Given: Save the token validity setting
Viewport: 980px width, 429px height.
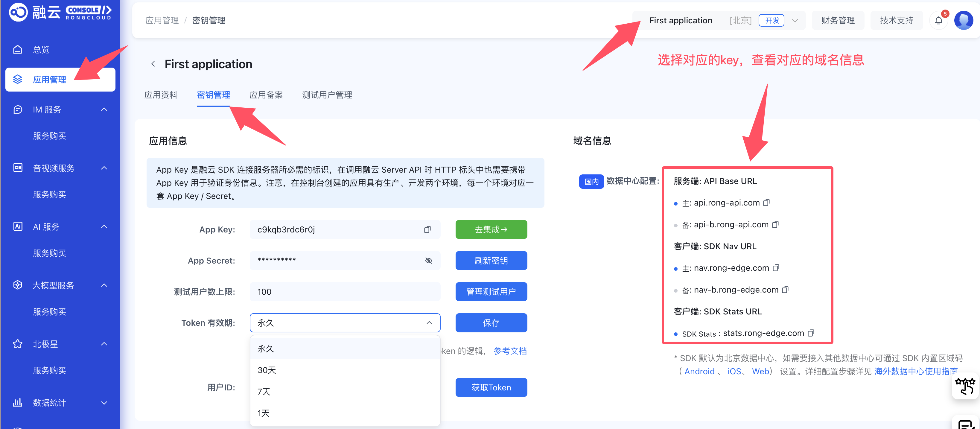Looking at the screenshot, I should (491, 323).
